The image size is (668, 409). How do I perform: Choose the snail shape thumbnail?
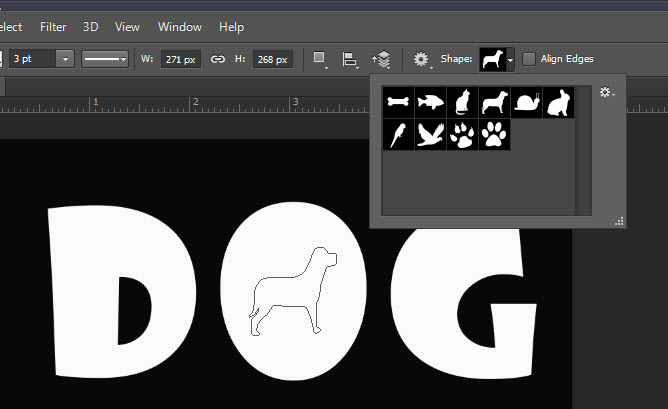[x=526, y=102]
